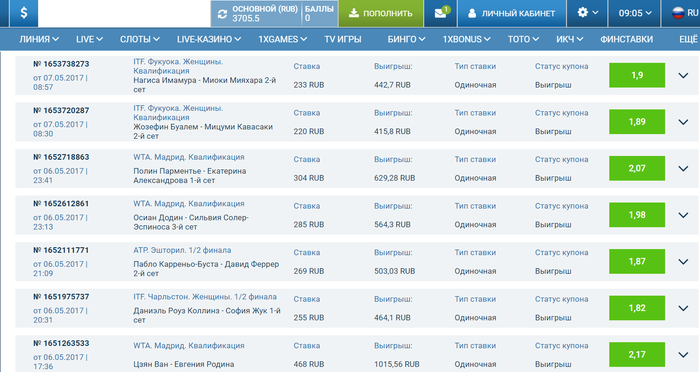Viewport: 700px width, 372px height.
Task: Open the Live-казино menu
Action: pos(209,39)
